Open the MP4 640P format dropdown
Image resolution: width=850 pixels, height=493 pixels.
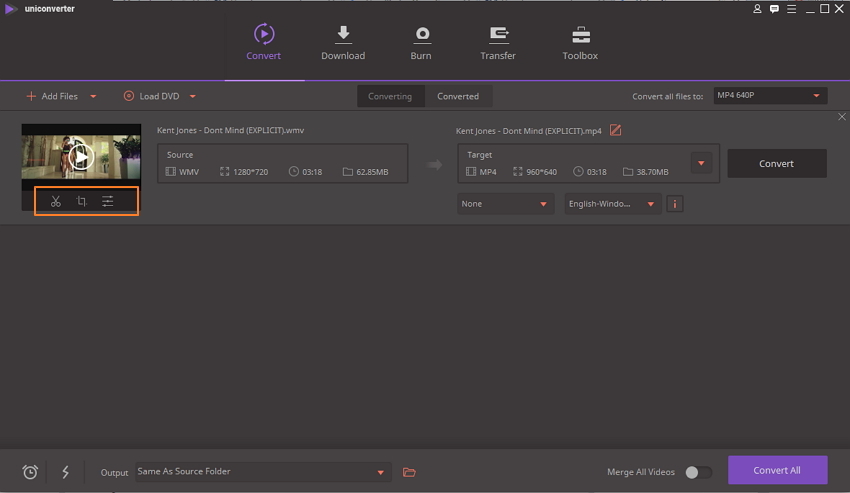coord(770,95)
